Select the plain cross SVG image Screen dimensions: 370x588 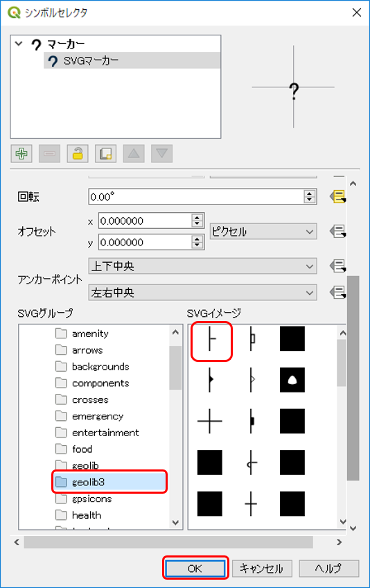(209, 421)
